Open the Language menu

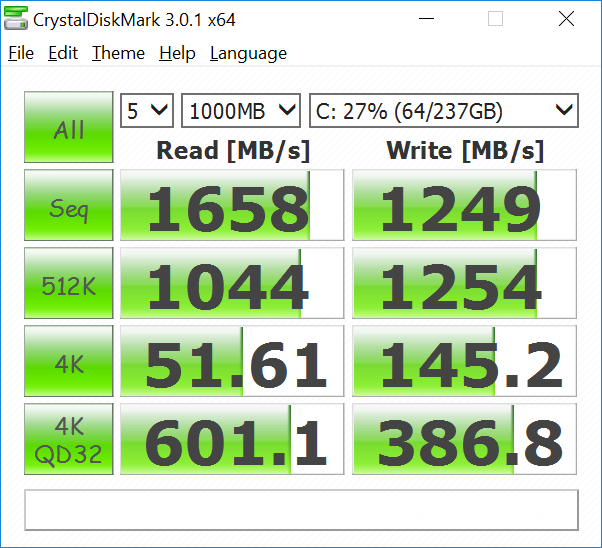click(248, 53)
